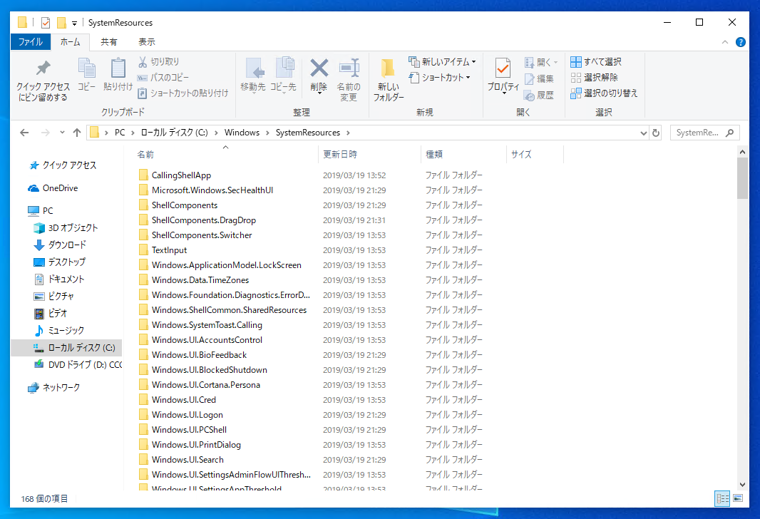Click the PC breadcrumb in address bar
Screen dimensions: 760x519
point(120,133)
